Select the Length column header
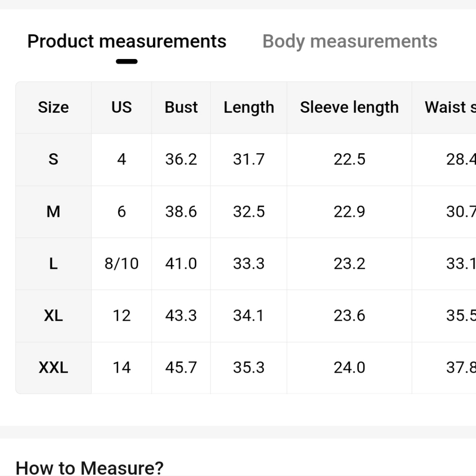 [x=249, y=108]
